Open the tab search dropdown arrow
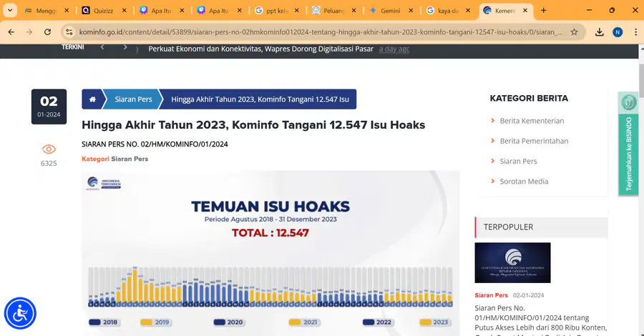Image resolution: width=644 pixels, height=336 pixels. coord(10,10)
